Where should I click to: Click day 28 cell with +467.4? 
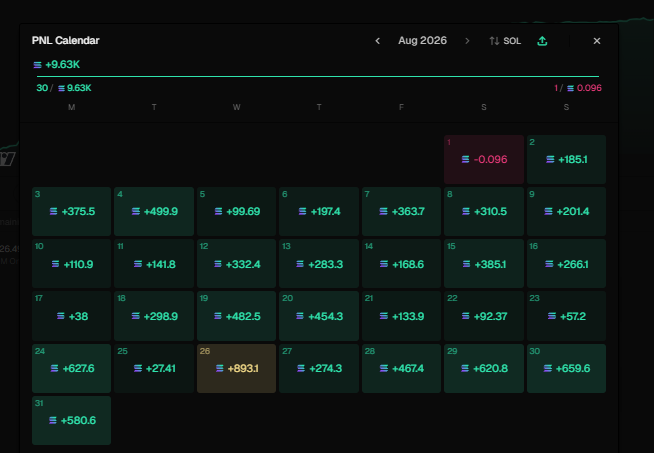[x=401, y=368]
